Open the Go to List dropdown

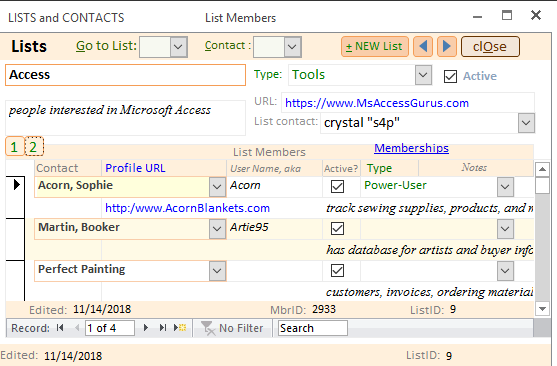178,47
